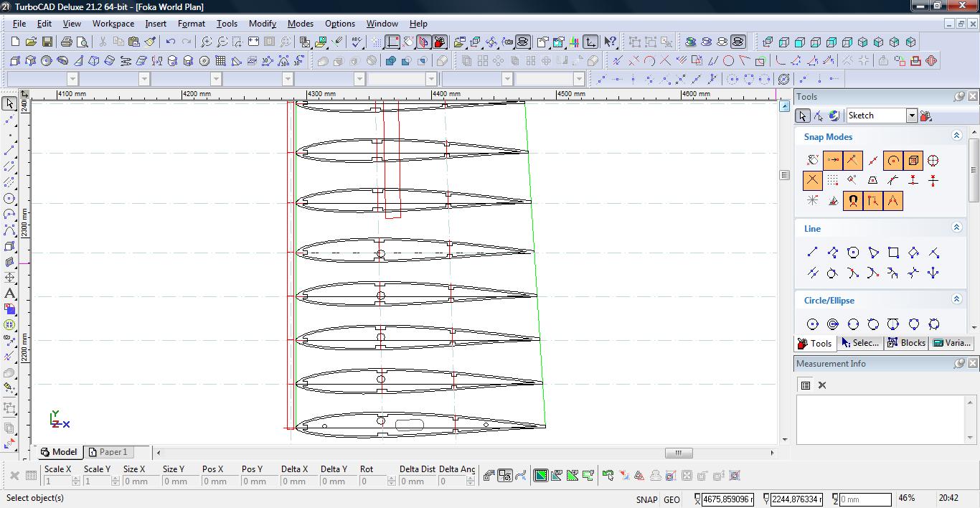Pick the center-radius Circle tool
Image resolution: width=980 pixels, height=508 pixels.
coord(812,324)
